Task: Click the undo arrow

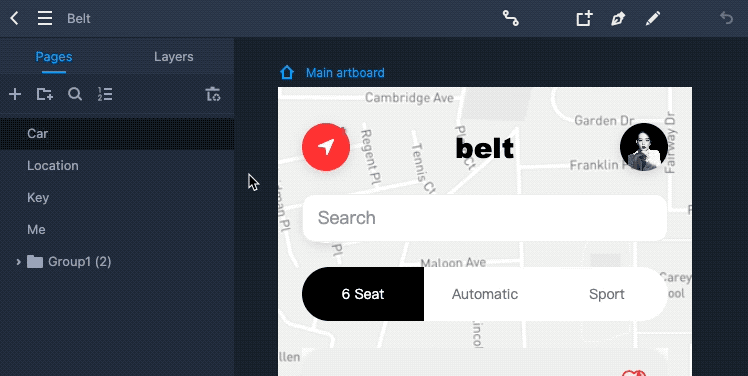Action: click(726, 18)
